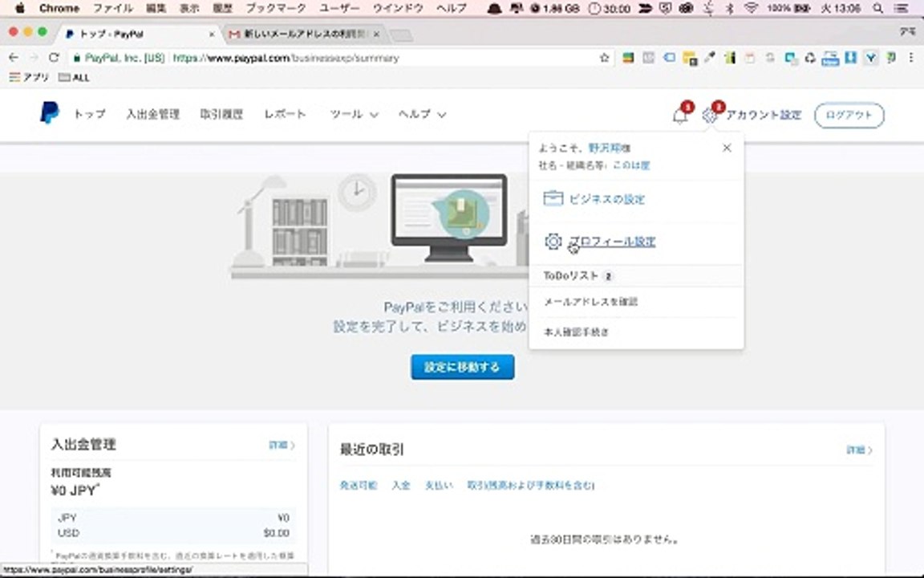Click メールアドレスを確認 in the ToDo list
This screenshot has width=924, height=578.
coord(590,302)
